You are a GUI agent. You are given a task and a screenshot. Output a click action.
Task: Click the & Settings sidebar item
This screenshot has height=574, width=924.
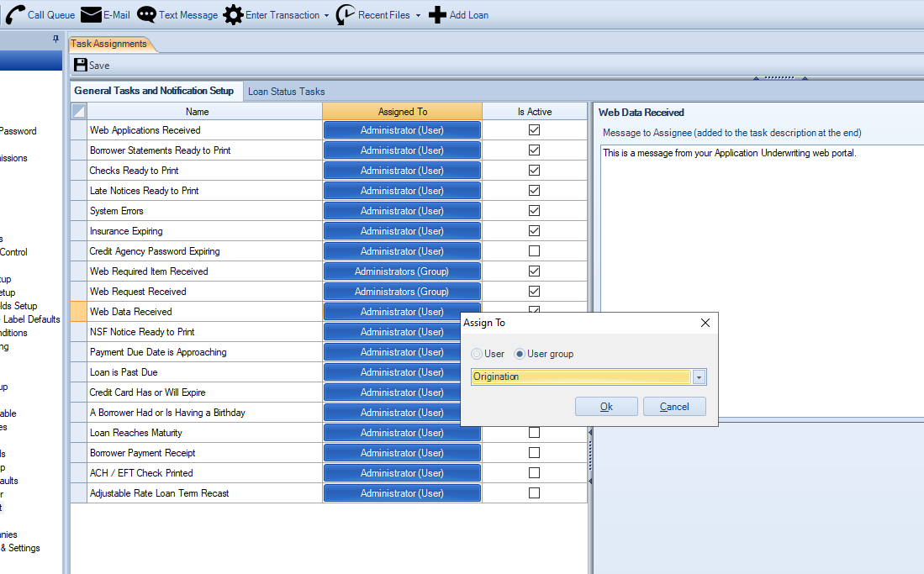(21, 548)
